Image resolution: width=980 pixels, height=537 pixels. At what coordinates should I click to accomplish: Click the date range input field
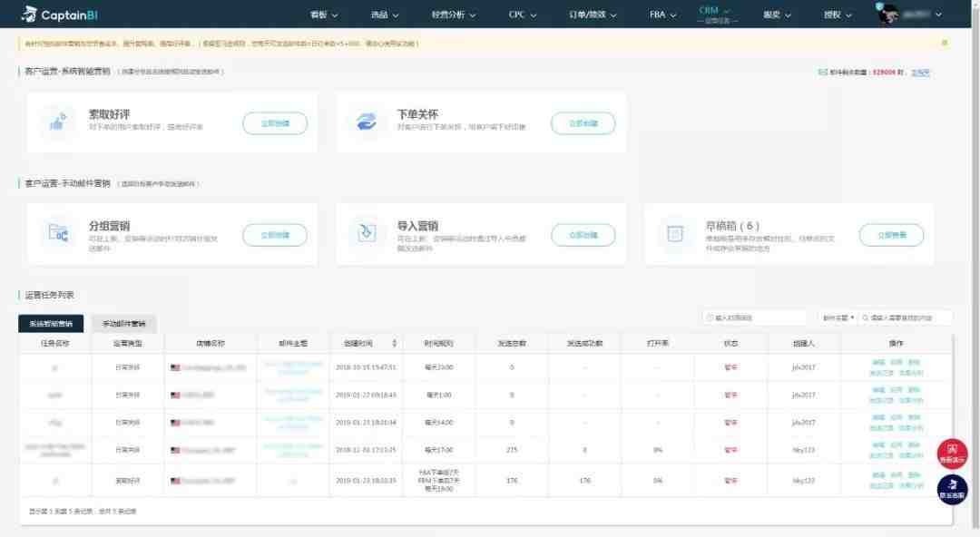pos(754,317)
